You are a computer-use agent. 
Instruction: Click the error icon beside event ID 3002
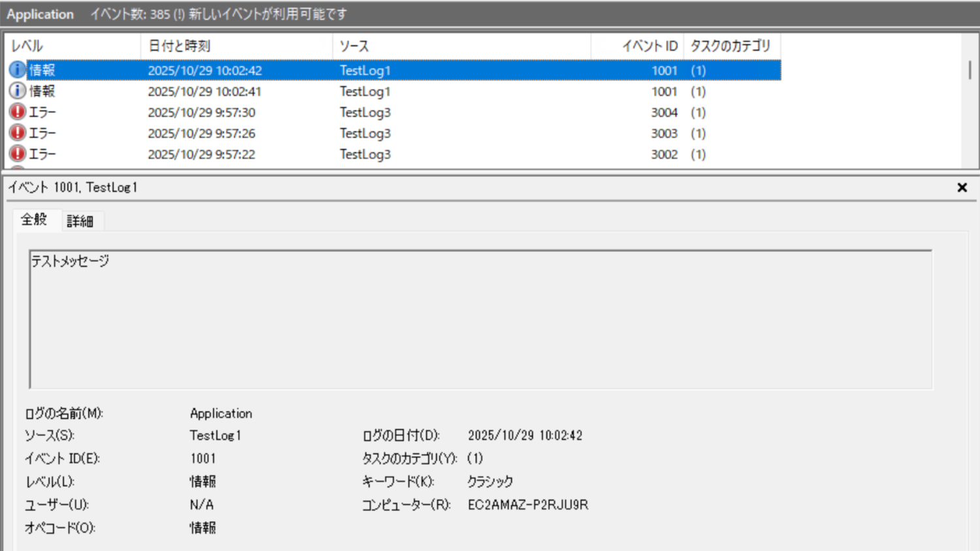point(16,153)
